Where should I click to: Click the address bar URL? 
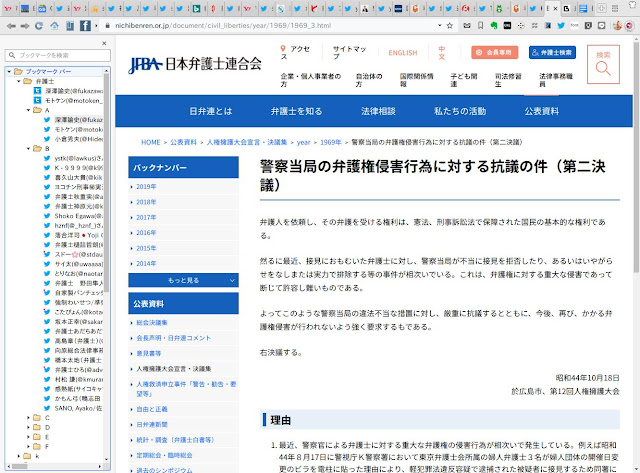[x=223, y=25]
